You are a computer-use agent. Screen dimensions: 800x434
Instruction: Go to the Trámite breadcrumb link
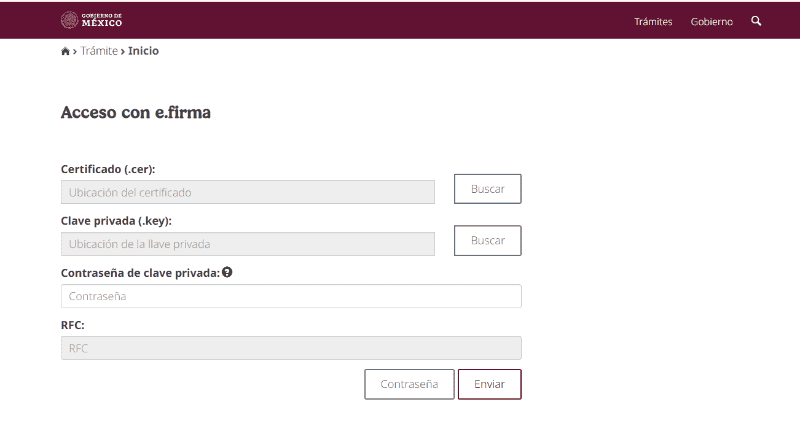(x=99, y=51)
